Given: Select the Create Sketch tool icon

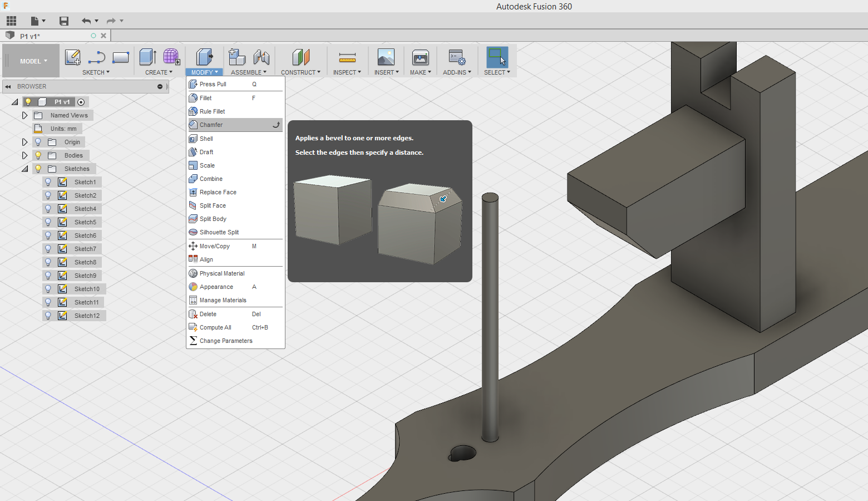Looking at the screenshot, I should (73, 57).
